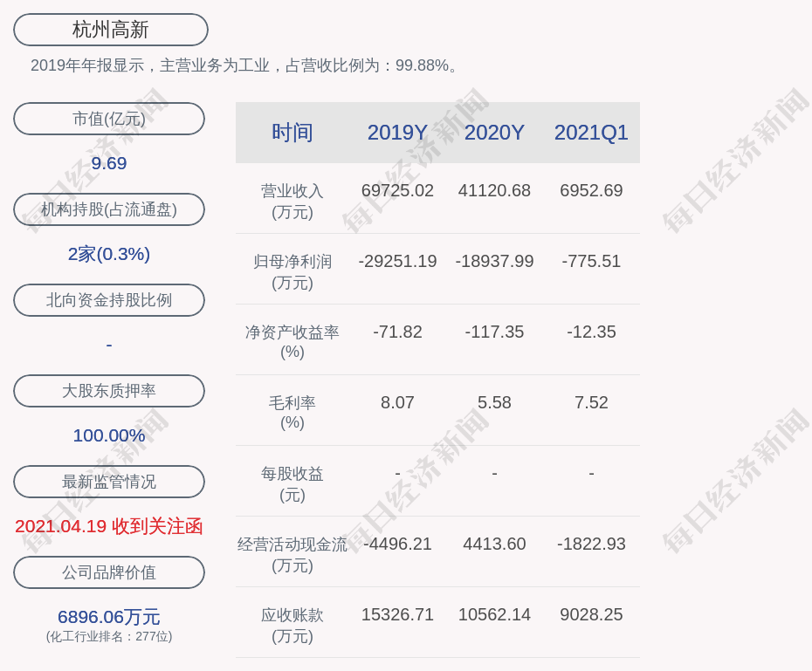Click the 经营活动现金流(万元) row label
The image size is (812, 671).
pyautogui.click(x=292, y=555)
